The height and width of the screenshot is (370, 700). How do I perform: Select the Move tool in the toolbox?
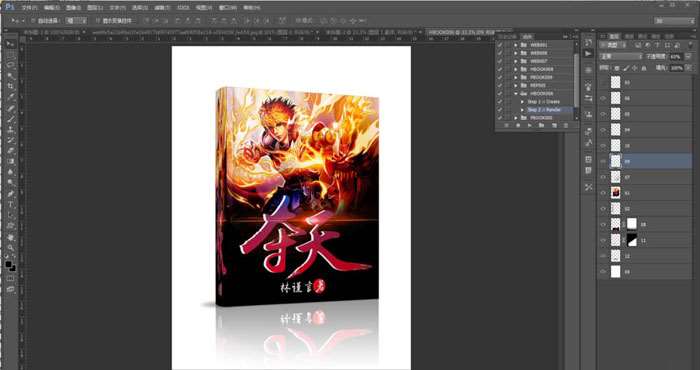(x=10, y=44)
